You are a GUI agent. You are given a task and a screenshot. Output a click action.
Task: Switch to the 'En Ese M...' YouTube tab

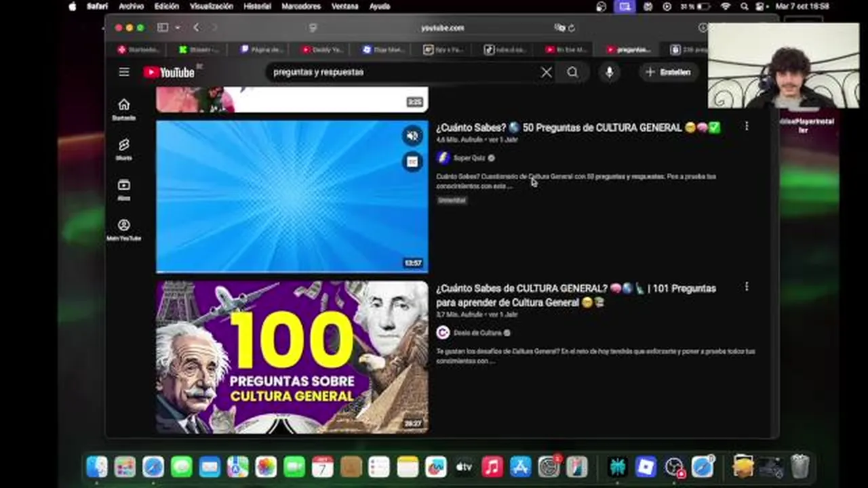[x=566, y=49]
